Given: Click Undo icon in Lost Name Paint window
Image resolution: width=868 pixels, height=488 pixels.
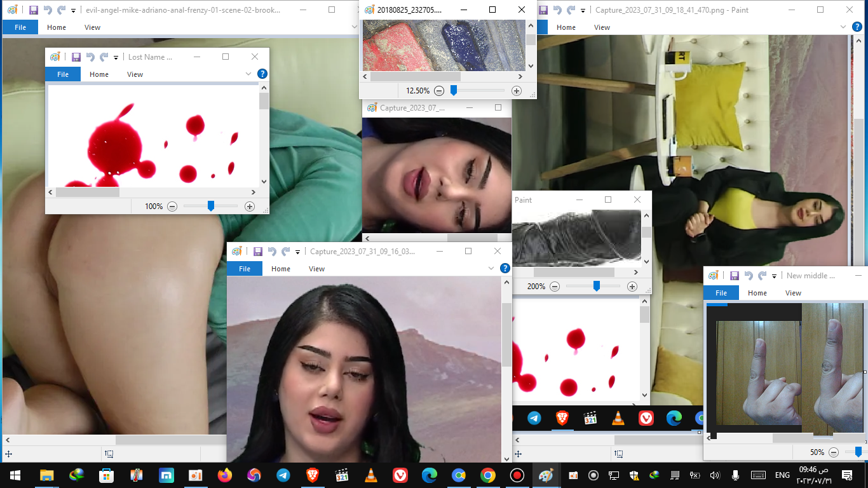Looking at the screenshot, I should pyautogui.click(x=90, y=57).
